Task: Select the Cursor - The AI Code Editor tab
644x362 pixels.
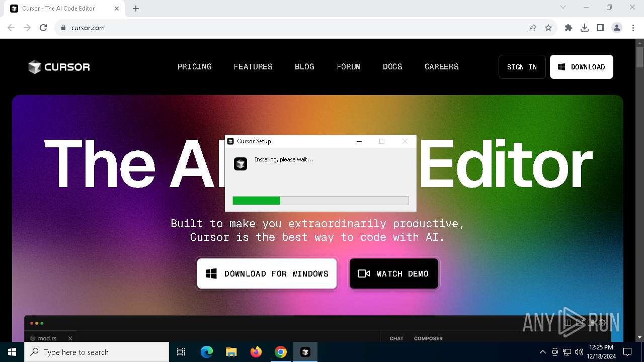Action: coord(64,9)
